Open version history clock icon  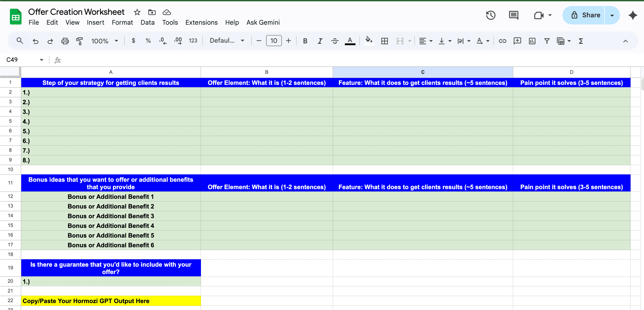point(490,15)
